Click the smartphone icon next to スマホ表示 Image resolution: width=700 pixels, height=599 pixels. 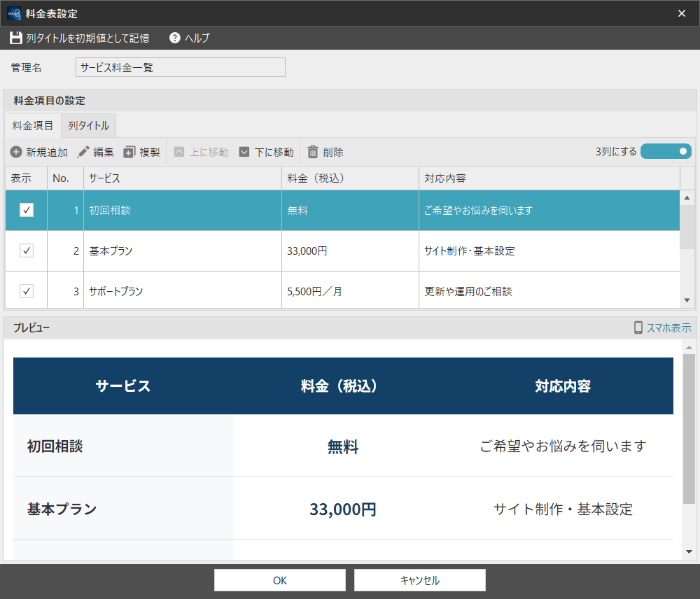tap(638, 327)
